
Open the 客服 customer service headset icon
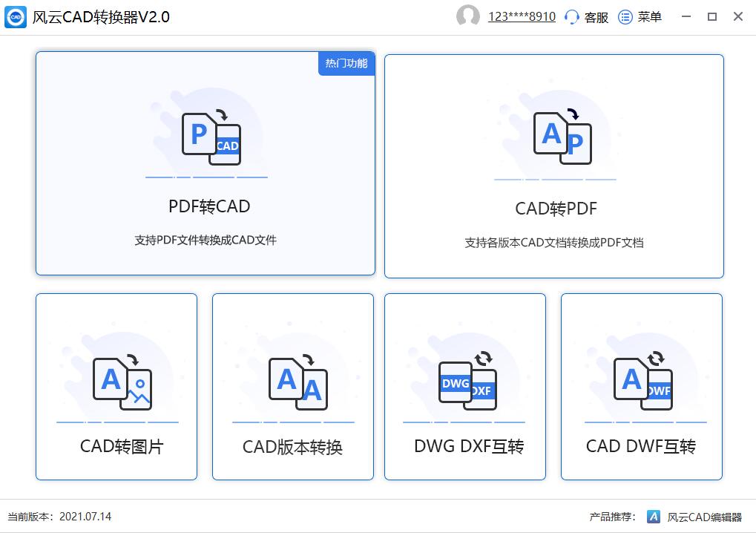[x=571, y=16]
